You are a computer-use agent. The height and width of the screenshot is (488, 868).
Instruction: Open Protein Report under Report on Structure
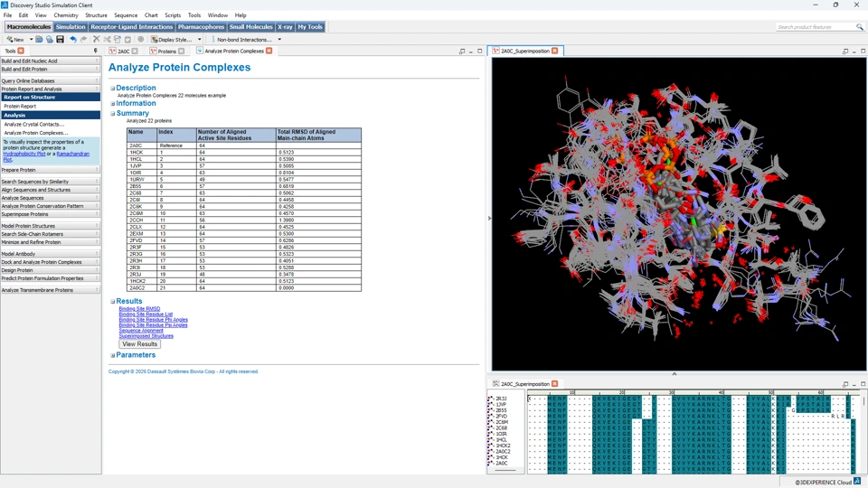point(20,107)
